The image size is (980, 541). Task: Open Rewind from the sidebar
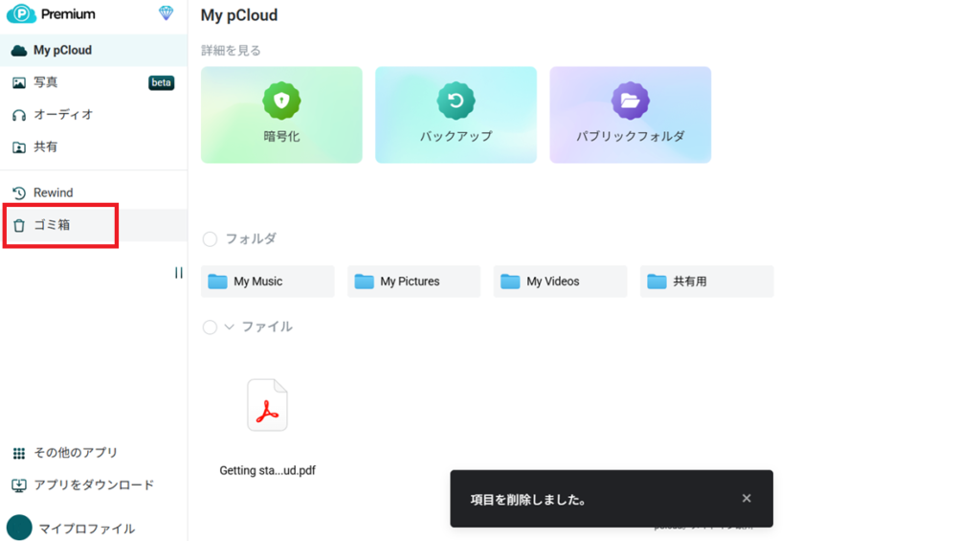53,192
